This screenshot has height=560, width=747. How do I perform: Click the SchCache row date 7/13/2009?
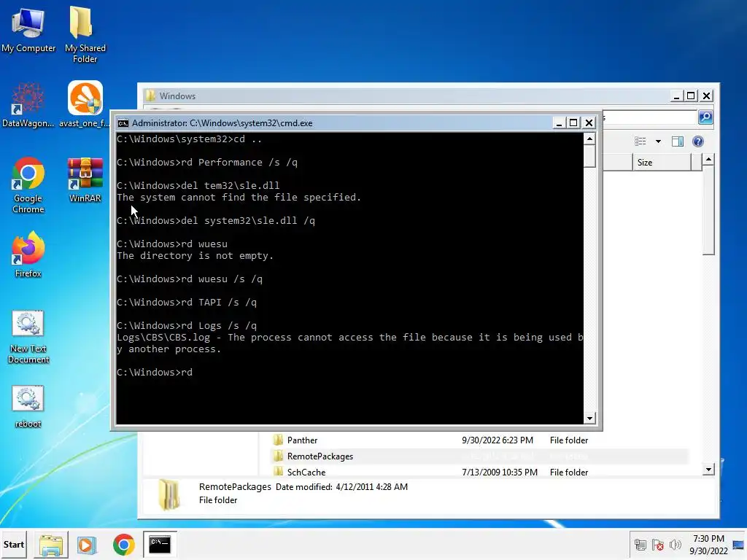point(499,472)
